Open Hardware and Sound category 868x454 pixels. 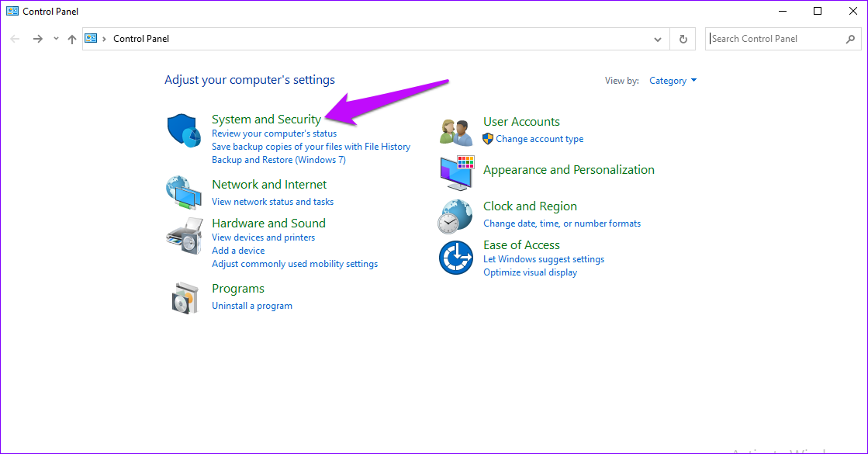[268, 224]
